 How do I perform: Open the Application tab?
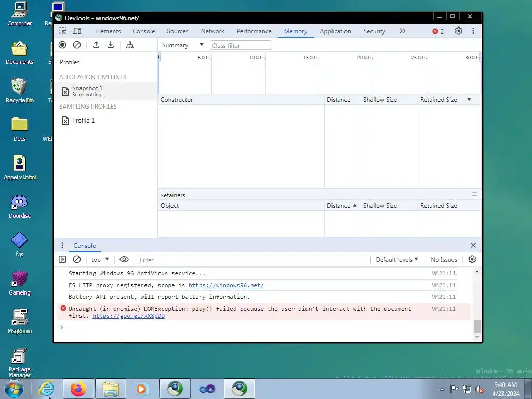[x=335, y=31]
